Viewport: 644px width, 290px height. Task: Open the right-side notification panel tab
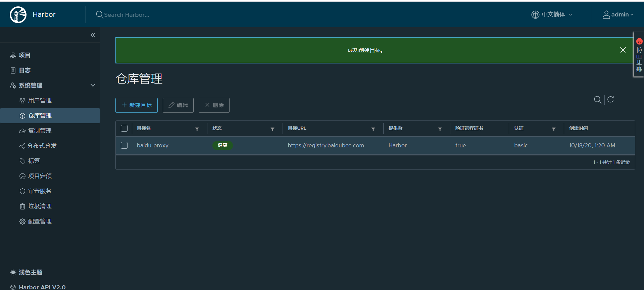(x=639, y=54)
